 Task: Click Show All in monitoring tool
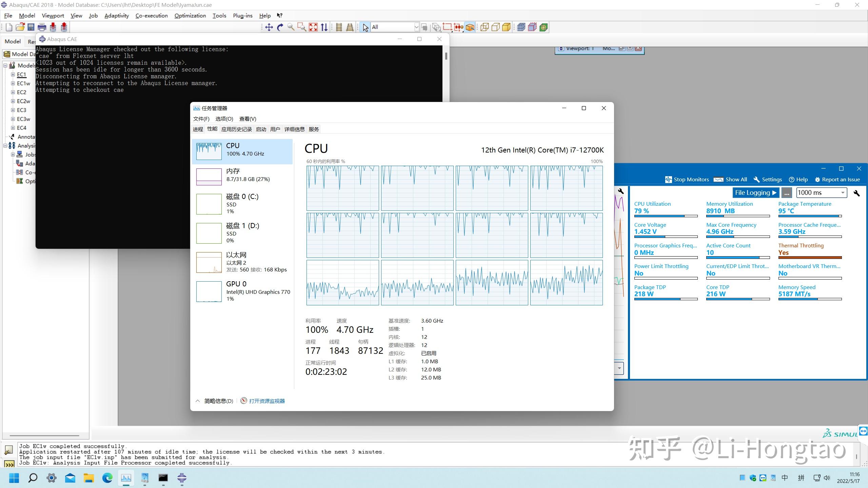730,180
